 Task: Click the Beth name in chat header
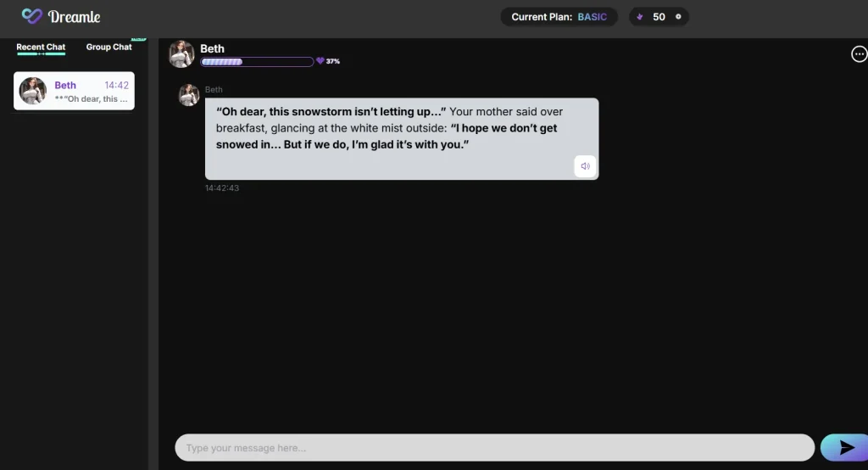[212, 48]
